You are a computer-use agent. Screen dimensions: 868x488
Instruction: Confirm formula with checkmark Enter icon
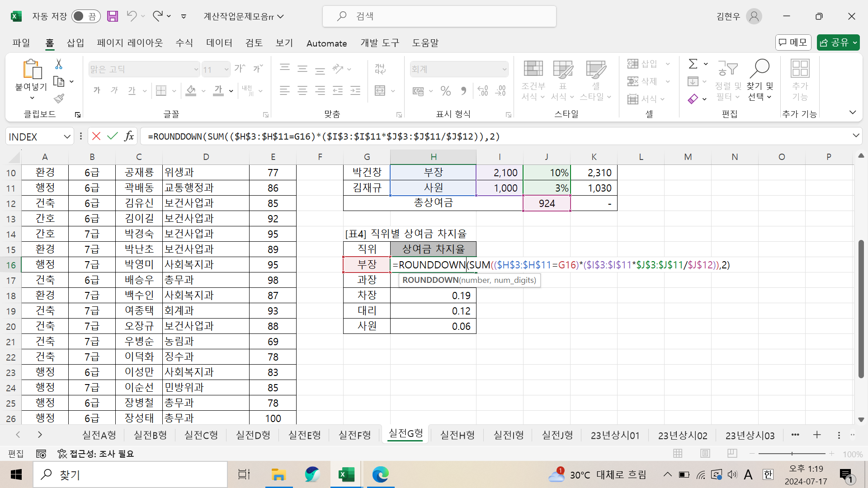(113, 136)
